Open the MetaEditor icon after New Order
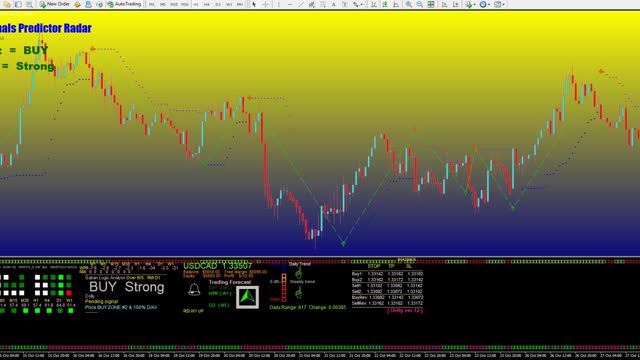The width and height of the screenshot is (640, 360). [77, 4]
